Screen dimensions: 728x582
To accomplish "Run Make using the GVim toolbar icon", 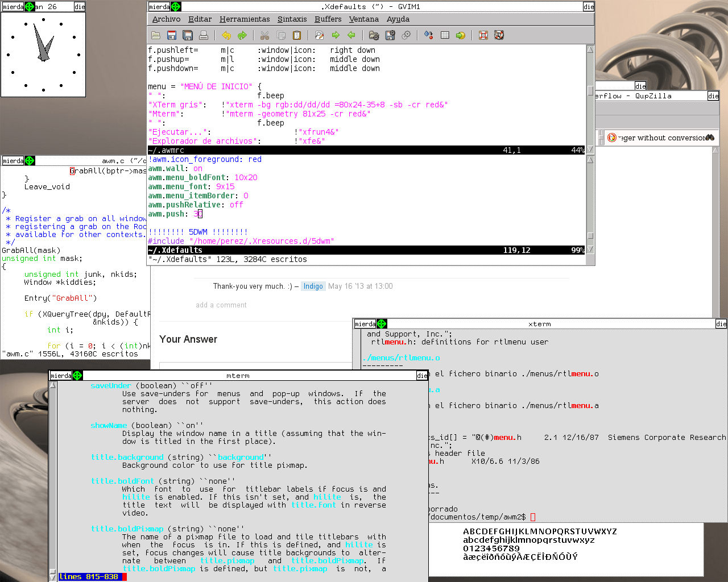I will pyautogui.click(x=429, y=35).
